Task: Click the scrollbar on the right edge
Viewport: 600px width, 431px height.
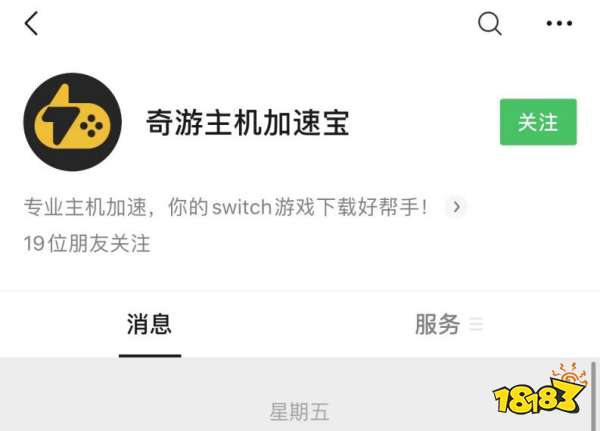Action: click(x=593, y=396)
